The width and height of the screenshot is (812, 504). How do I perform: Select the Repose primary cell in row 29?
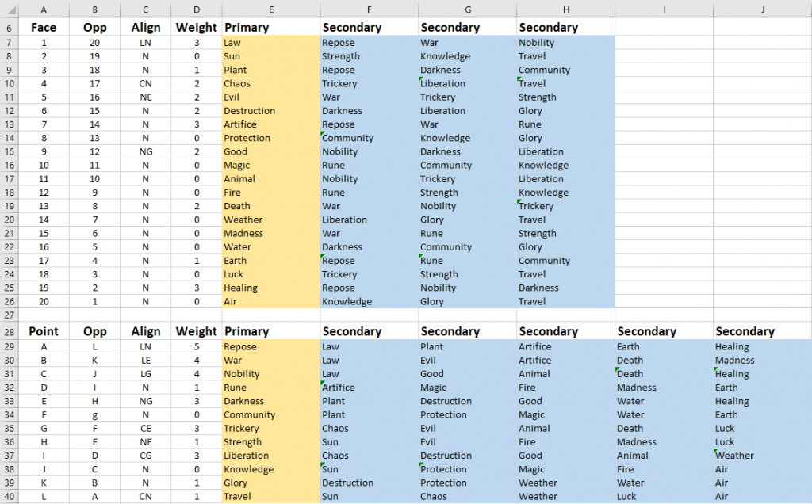(271, 346)
